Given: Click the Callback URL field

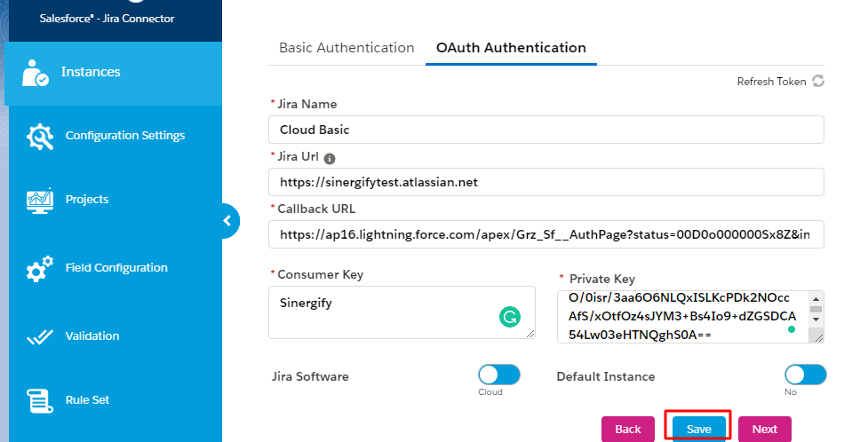Looking at the screenshot, I should click(x=546, y=234).
